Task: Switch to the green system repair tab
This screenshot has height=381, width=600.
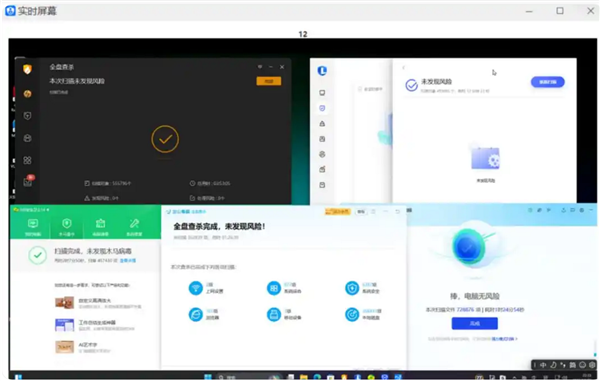Action: click(x=134, y=227)
